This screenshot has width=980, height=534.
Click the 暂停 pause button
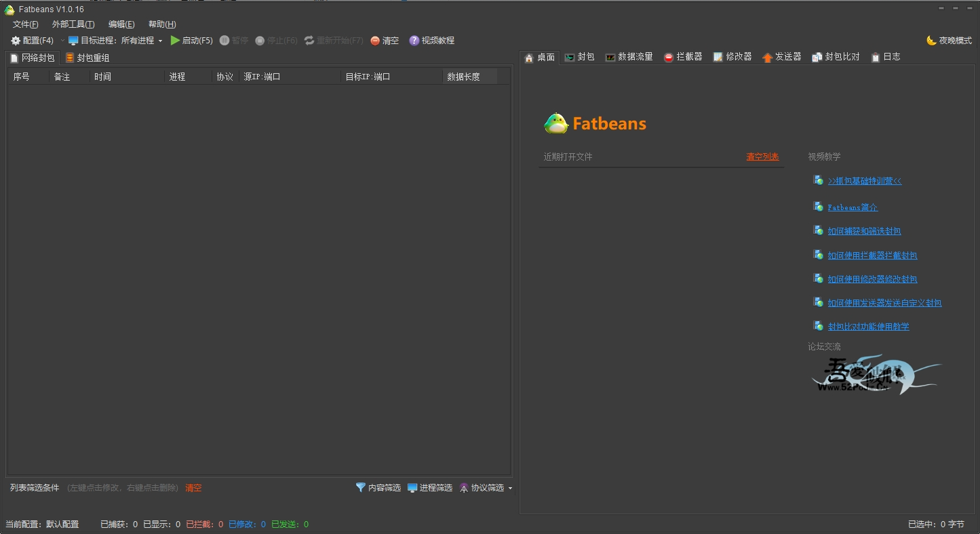click(x=234, y=41)
